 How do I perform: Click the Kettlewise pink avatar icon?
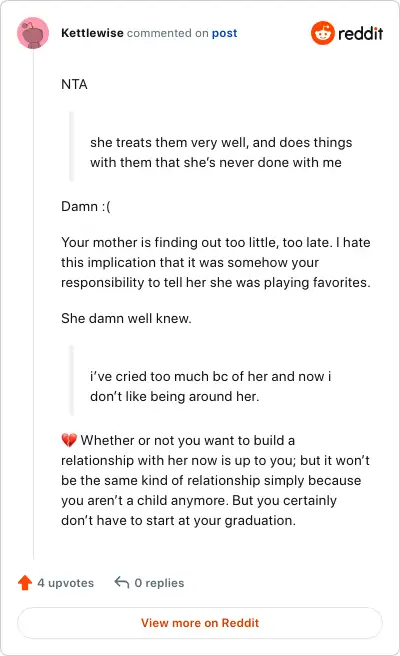pyautogui.click(x=33, y=33)
